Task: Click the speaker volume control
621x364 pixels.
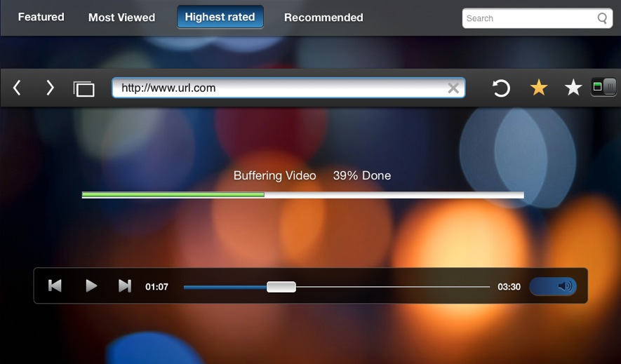Action: point(553,286)
